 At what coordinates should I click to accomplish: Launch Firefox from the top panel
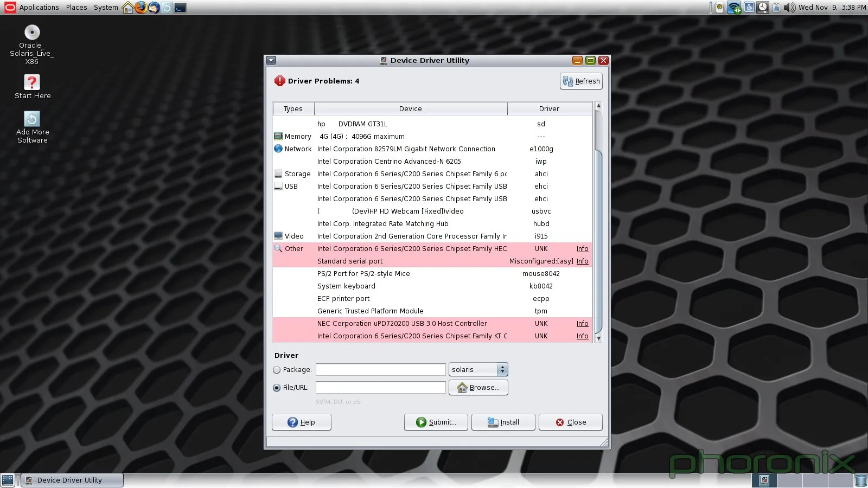point(141,8)
